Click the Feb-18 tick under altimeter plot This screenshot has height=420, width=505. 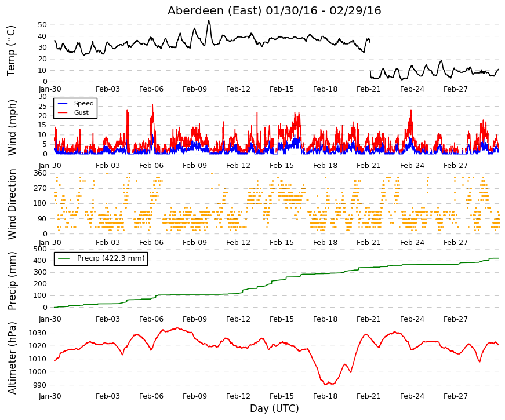coord(325,396)
